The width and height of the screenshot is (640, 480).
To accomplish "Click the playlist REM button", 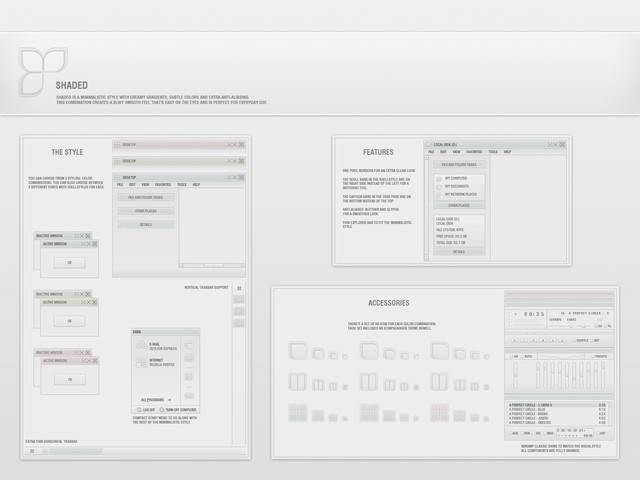I will pos(525,433).
